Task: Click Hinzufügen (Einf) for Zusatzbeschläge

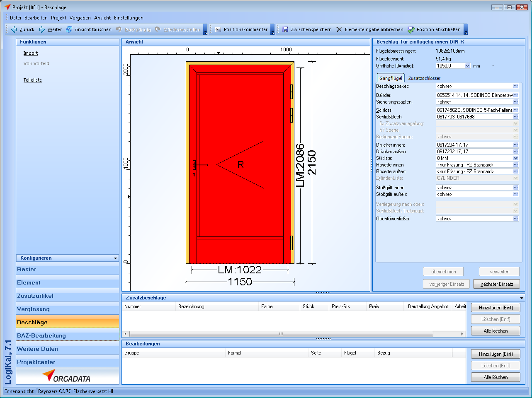Action: 496,308
